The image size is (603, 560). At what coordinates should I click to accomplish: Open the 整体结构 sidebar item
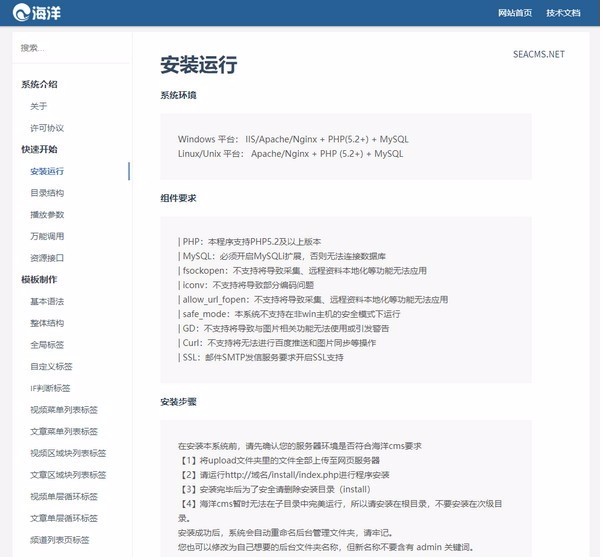click(47, 323)
